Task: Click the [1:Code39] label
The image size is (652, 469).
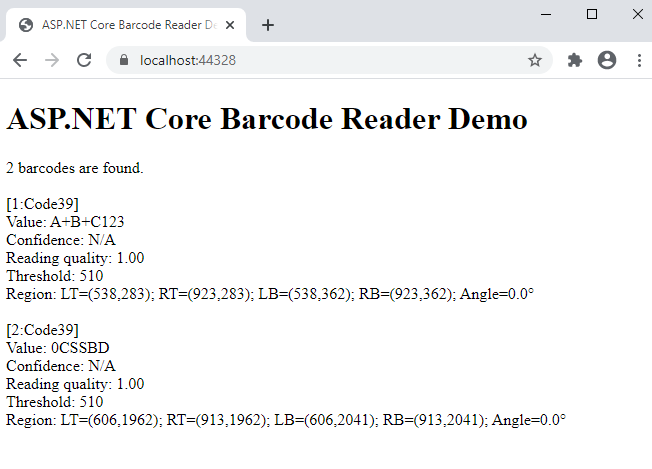Action: [x=42, y=204]
